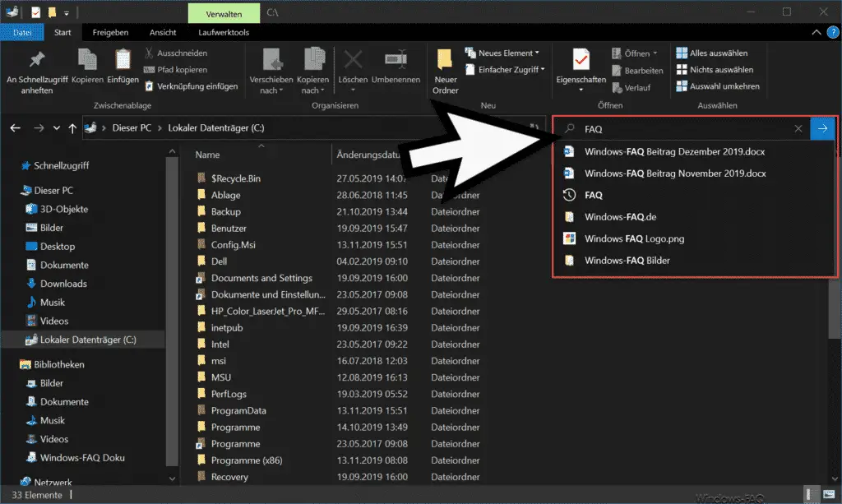
Task: Select Bibliotheken in the navigation pane
Action: [x=52, y=364]
